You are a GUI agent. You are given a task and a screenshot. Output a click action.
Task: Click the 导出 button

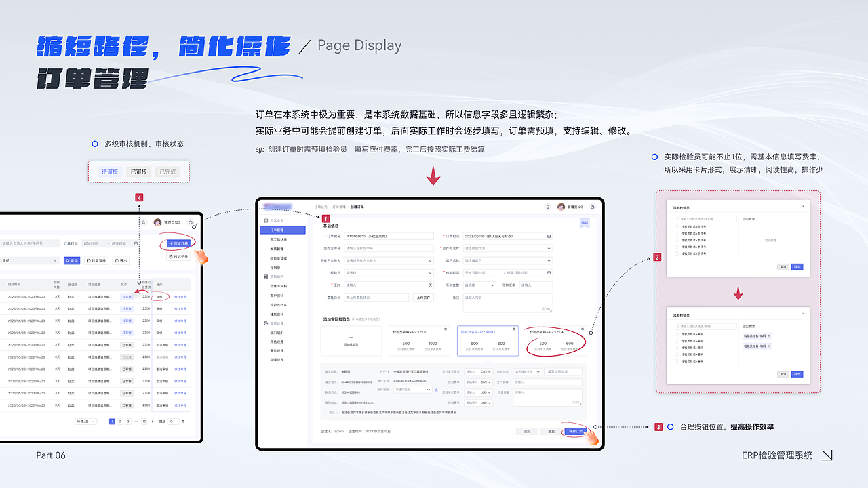122,260
